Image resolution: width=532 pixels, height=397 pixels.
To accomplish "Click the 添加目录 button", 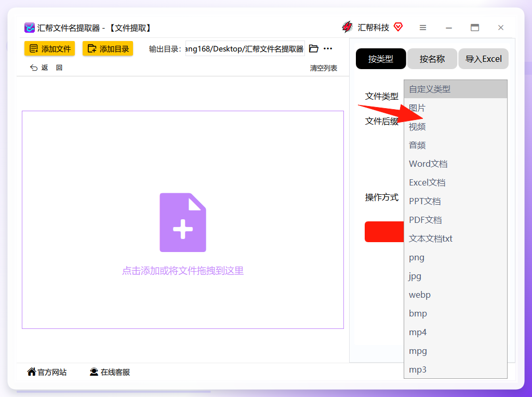I will (108, 48).
